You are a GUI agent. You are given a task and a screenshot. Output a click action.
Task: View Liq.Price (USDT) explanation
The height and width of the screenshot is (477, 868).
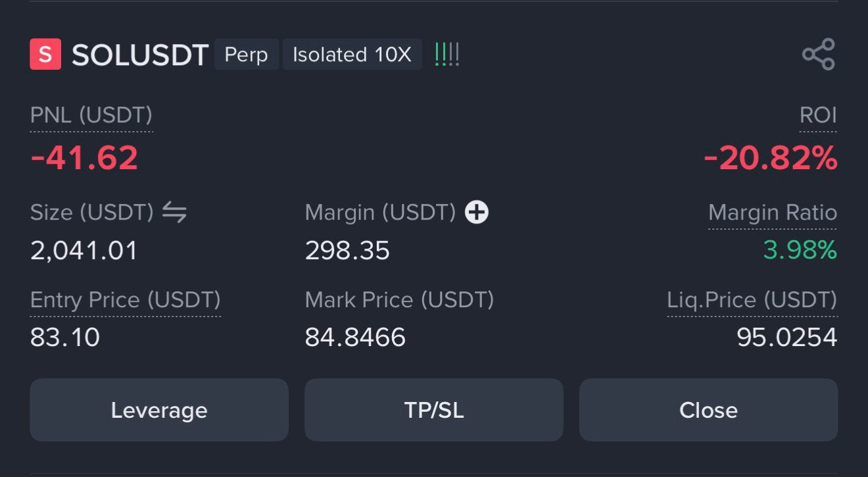click(752, 300)
